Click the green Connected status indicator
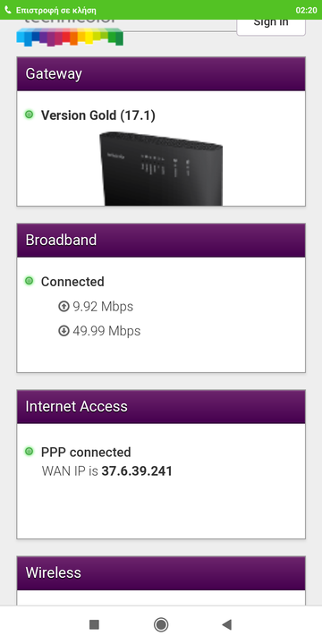The height and width of the screenshot is (644, 322). (29, 281)
